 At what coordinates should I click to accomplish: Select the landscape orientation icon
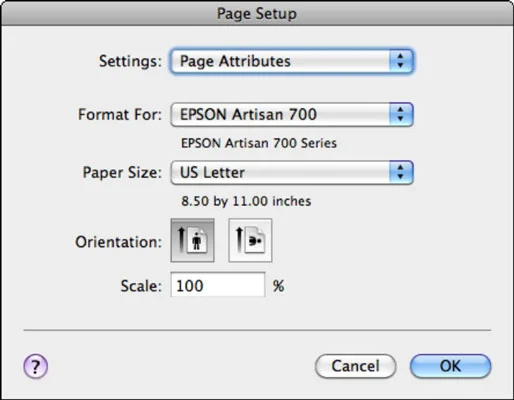tap(250, 240)
